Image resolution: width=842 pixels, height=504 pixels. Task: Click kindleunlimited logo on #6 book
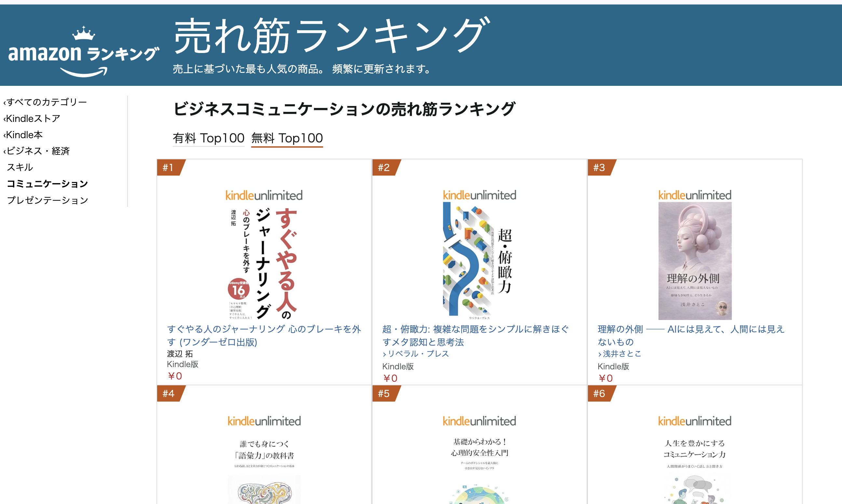tap(695, 421)
